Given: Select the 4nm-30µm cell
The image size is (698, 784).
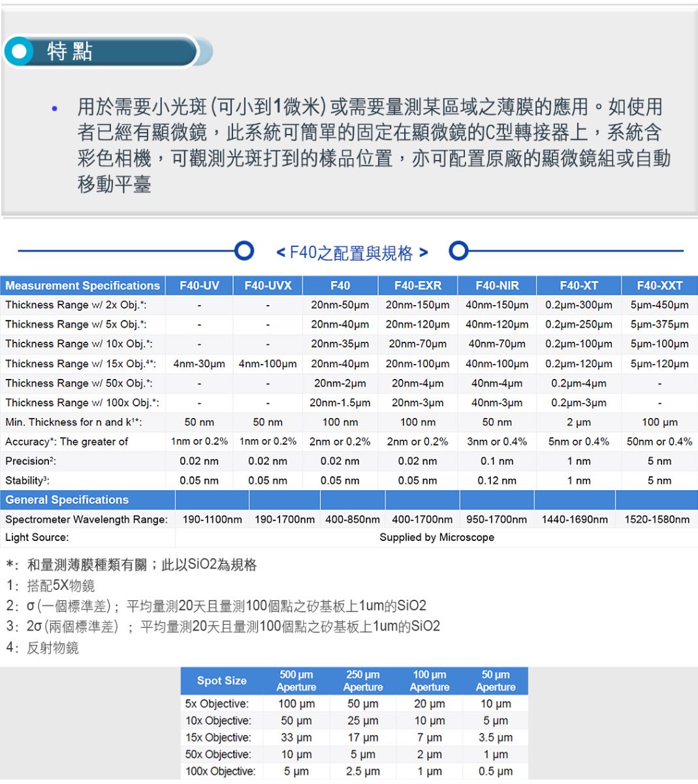Looking at the screenshot, I should [199, 364].
